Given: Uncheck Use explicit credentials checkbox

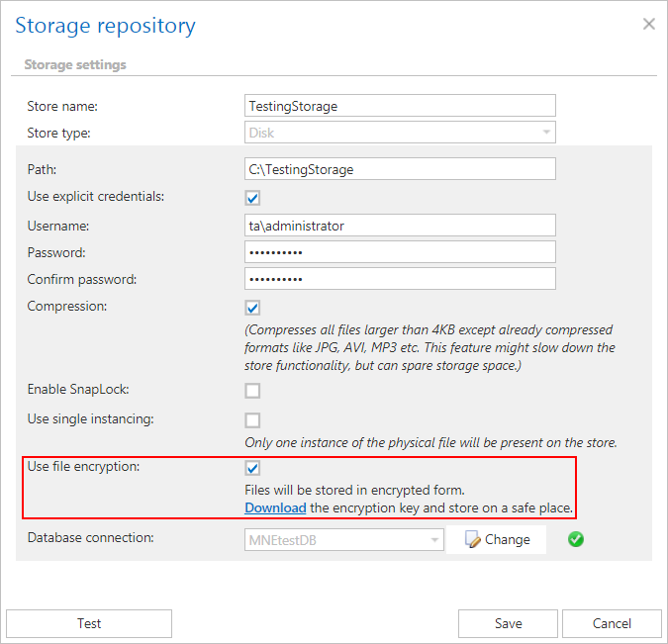Looking at the screenshot, I should click(x=253, y=198).
